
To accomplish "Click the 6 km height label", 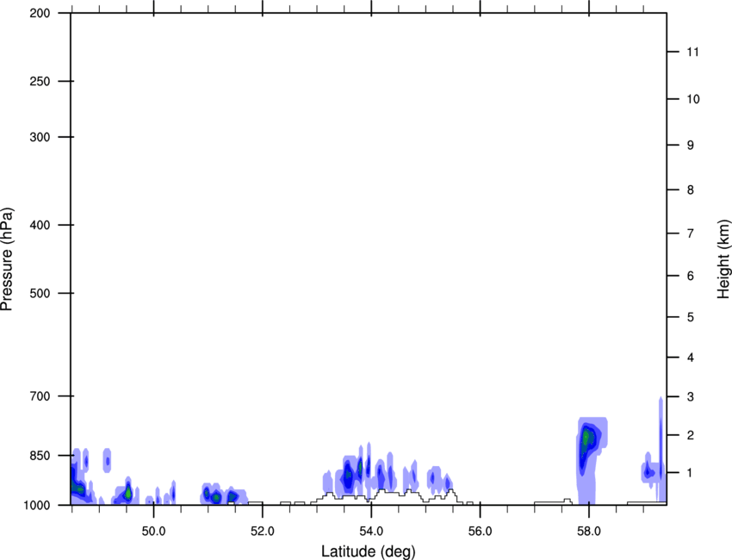I will (691, 276).
